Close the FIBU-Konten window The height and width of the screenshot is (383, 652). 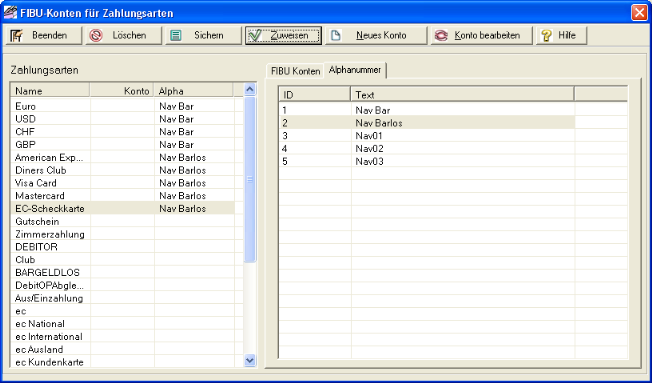639,13
